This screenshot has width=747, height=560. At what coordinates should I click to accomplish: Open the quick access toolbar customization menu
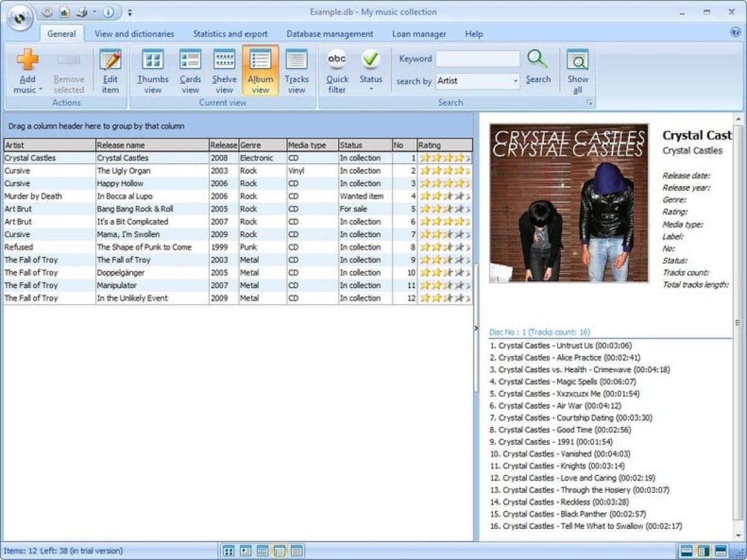pos(130,12)
